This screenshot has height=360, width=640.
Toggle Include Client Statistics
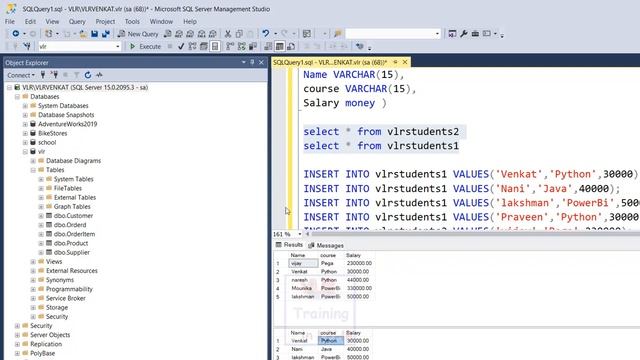(253, 47)
